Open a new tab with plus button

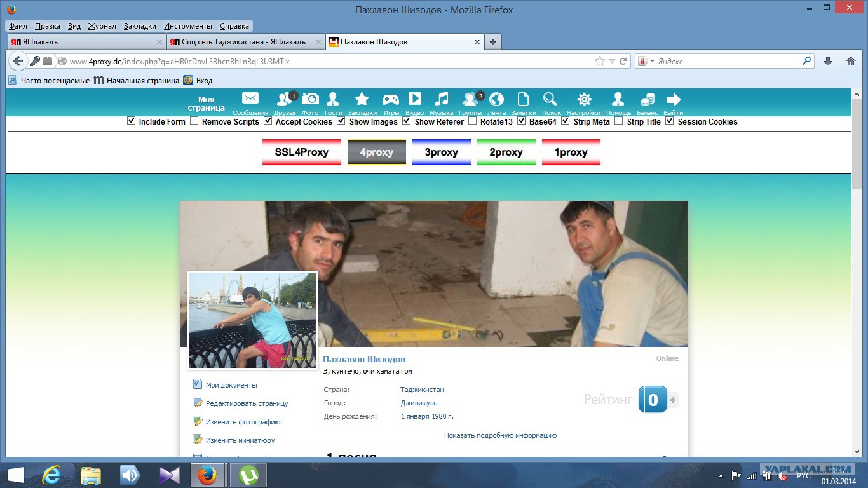pos(492,42)
